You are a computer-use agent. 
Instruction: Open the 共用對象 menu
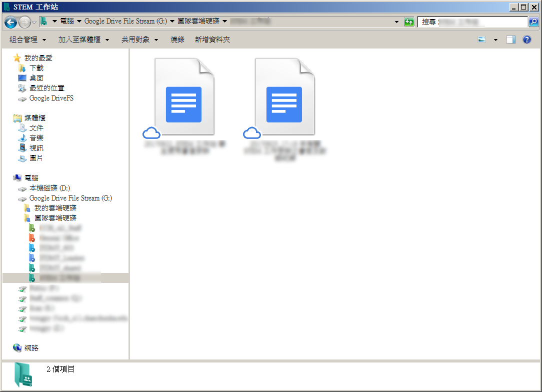pyautogui.click(x=139, y=39)
